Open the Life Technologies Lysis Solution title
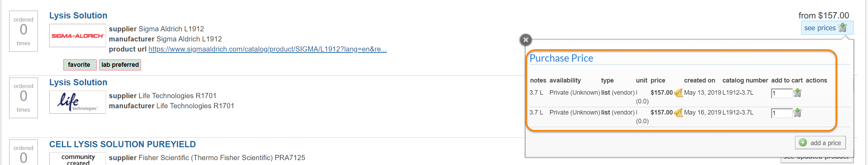The image size is (868, 165). pyautogui.click(x=78, y=82)
